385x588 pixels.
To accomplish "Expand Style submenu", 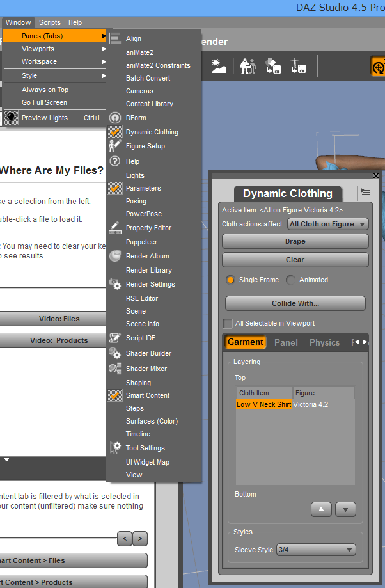I will click(55, 75).
